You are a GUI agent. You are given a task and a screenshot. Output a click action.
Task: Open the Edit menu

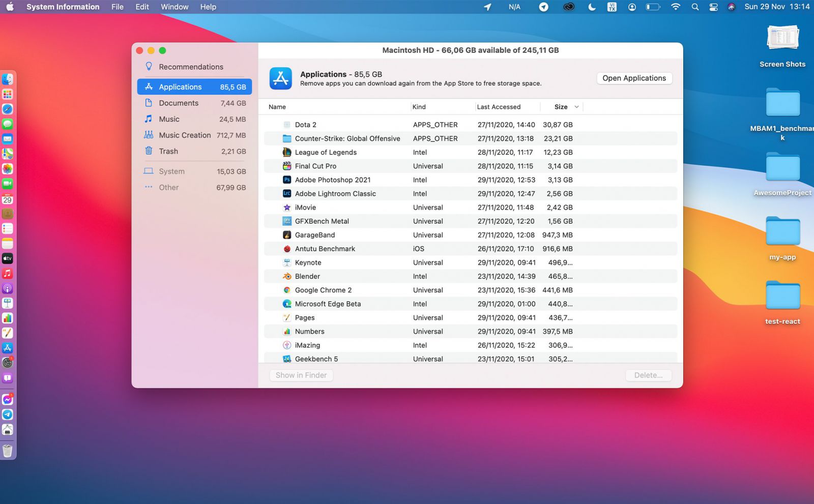142,7
